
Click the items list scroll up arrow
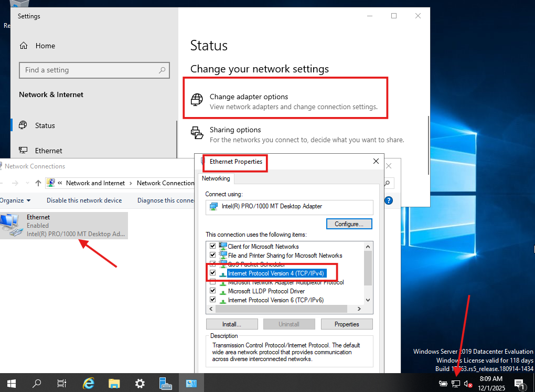(x=368, y=246)
